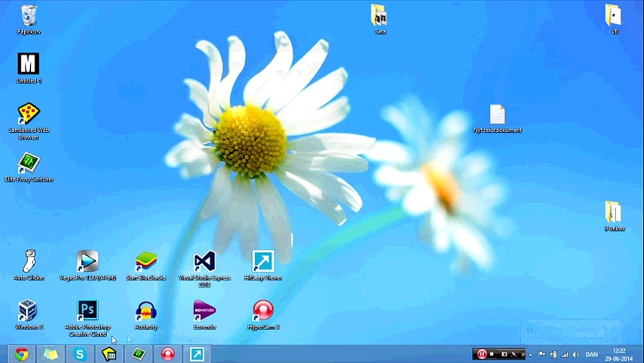Select the Start BlueStacks shortcut

pyautogui.click(x=146, y=266)
